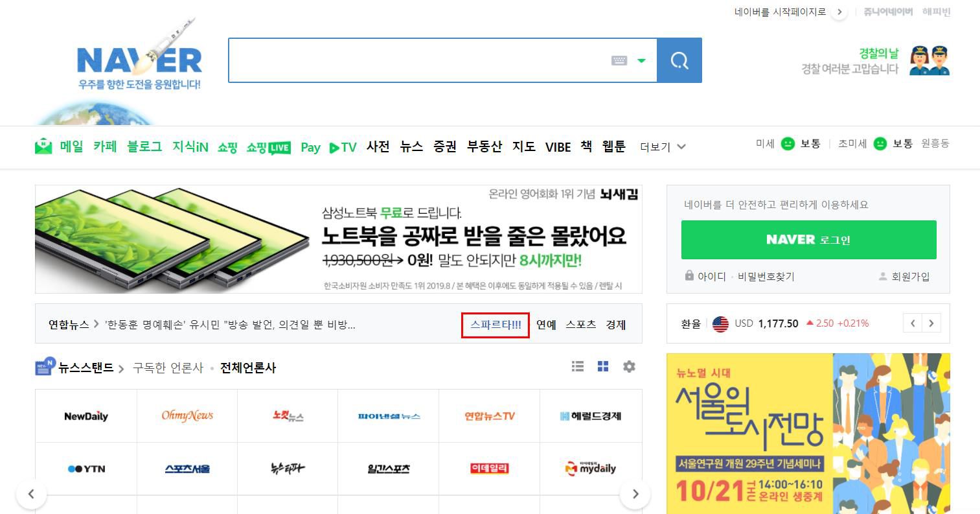Viewport: 980px width, 514px height.
Task: Open the 쥬니어네이버 link
Action: click(888, 12)
